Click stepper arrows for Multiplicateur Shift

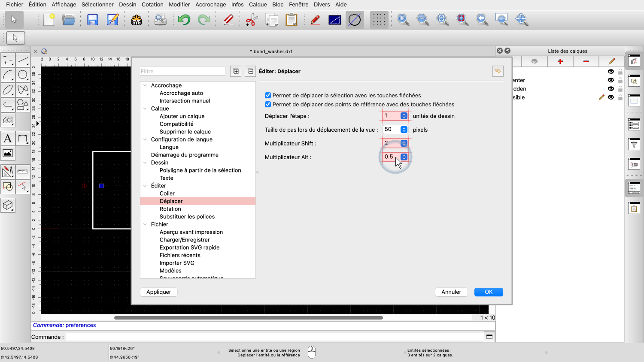[404, 143]
